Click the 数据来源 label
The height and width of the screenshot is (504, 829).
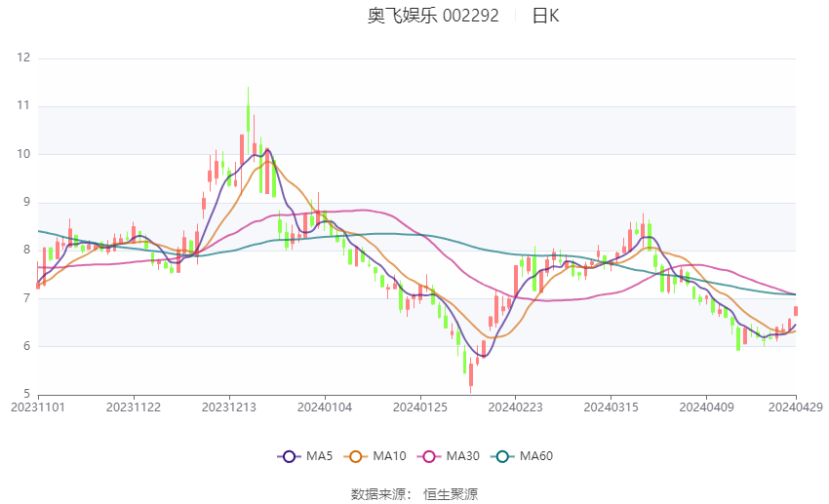378,495
